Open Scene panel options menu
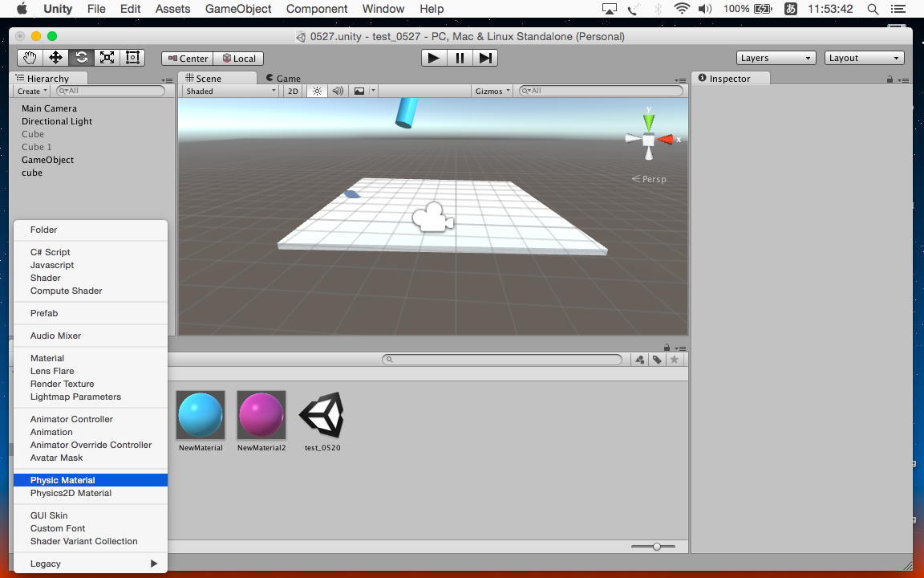The width and height of the screenshot is (924, 578). [680, 80]
